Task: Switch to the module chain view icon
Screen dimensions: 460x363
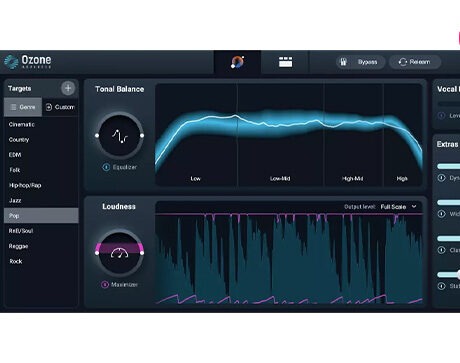Action: [285, 62]
